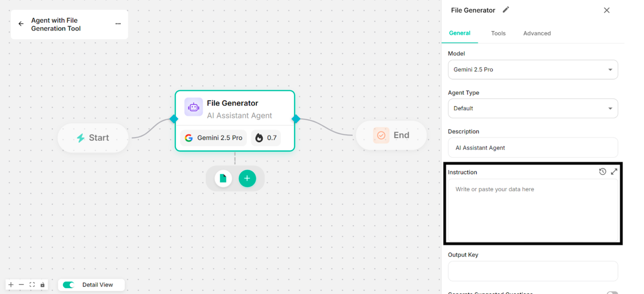Click the right diamond connector of agent node
The height and width of the screenshot is (294, 644).
296,119
